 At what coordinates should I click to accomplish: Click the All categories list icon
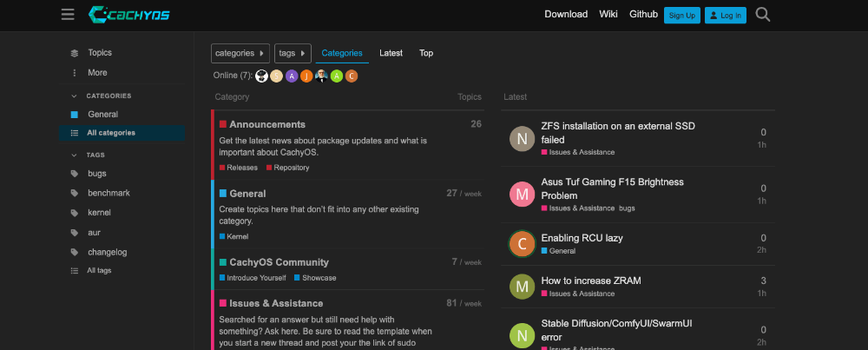tap(75, 133)
